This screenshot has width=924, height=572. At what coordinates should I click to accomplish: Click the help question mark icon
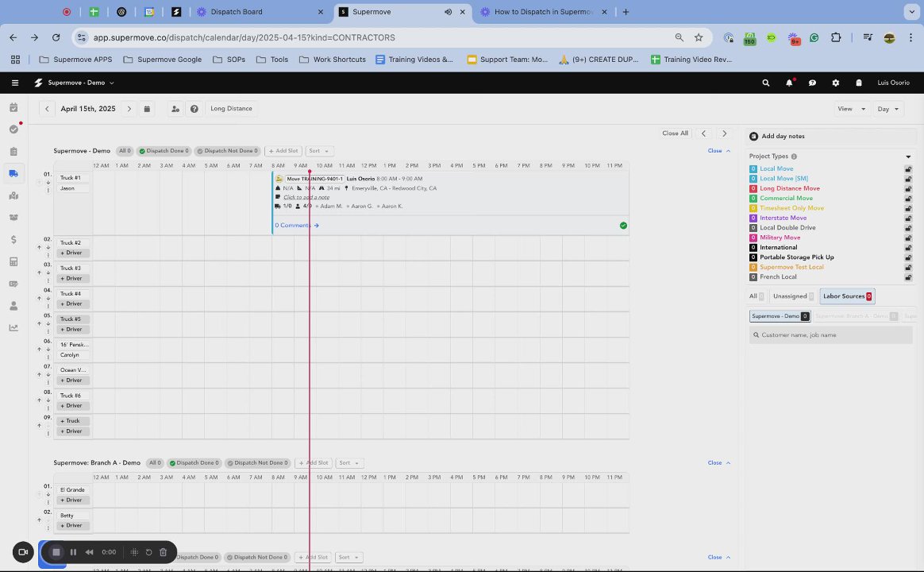point(194,109)
